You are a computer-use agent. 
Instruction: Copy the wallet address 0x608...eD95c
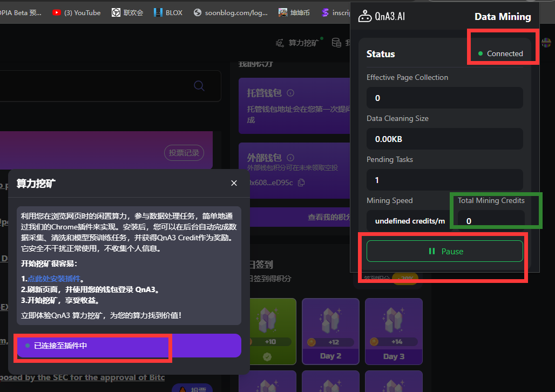[301, 183]
